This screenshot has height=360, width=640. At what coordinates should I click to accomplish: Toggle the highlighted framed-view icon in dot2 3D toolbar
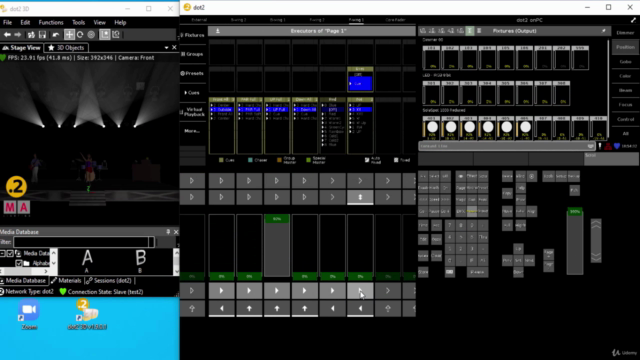[105, 35]
